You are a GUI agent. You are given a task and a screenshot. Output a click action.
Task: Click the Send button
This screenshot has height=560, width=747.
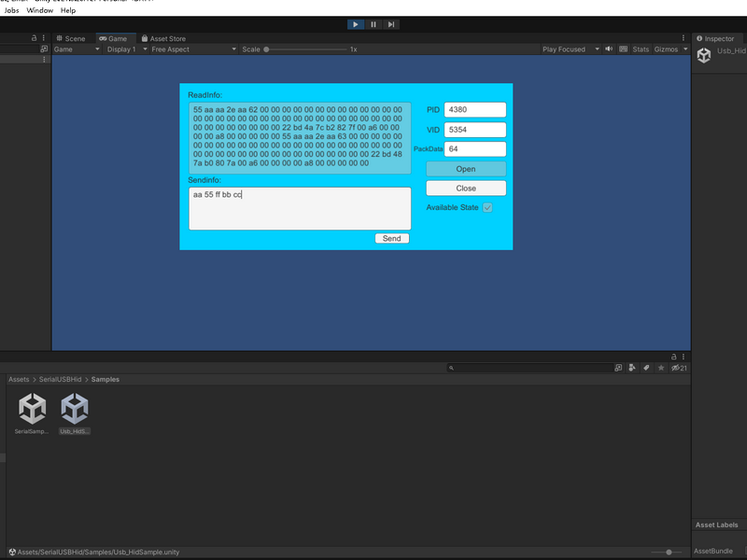point(391,239)
